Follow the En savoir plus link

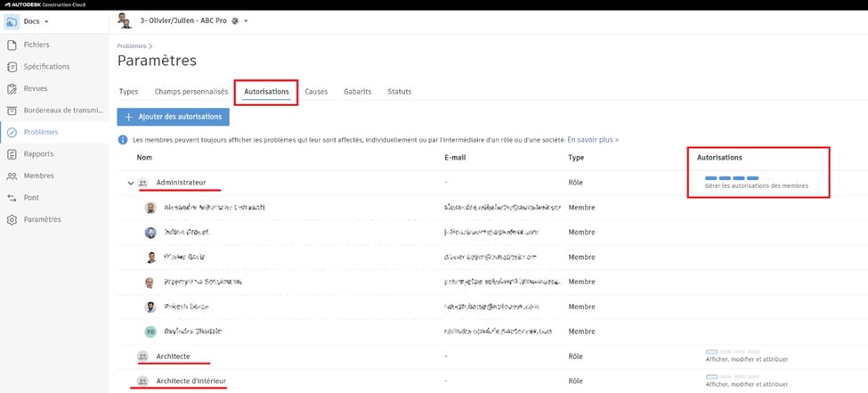point(593,140)
